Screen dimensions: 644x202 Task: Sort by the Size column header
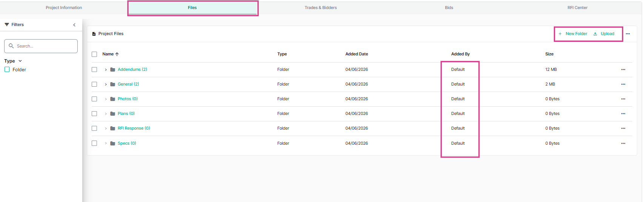coord(549,54)
